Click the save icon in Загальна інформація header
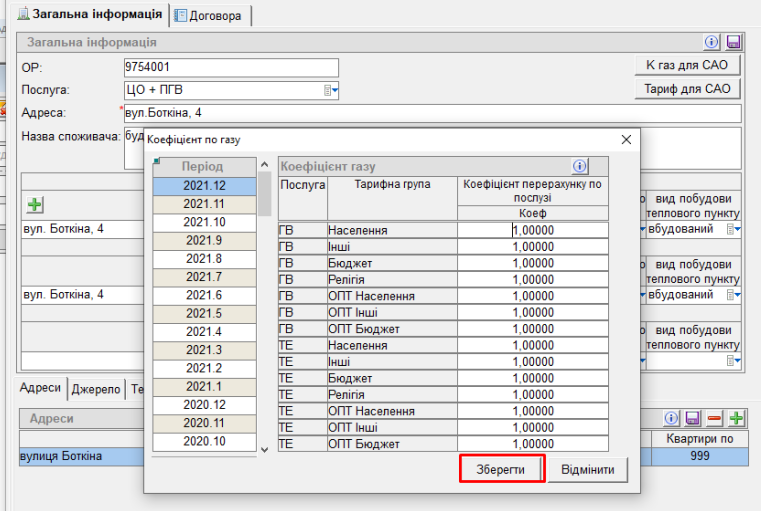Viewport: 761px width, 511px height. [x=733, y=42]
